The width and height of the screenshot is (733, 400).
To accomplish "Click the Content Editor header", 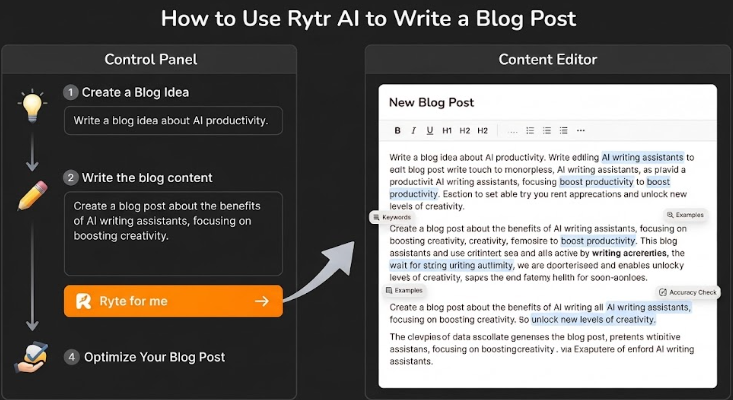I will pos(547,59).
